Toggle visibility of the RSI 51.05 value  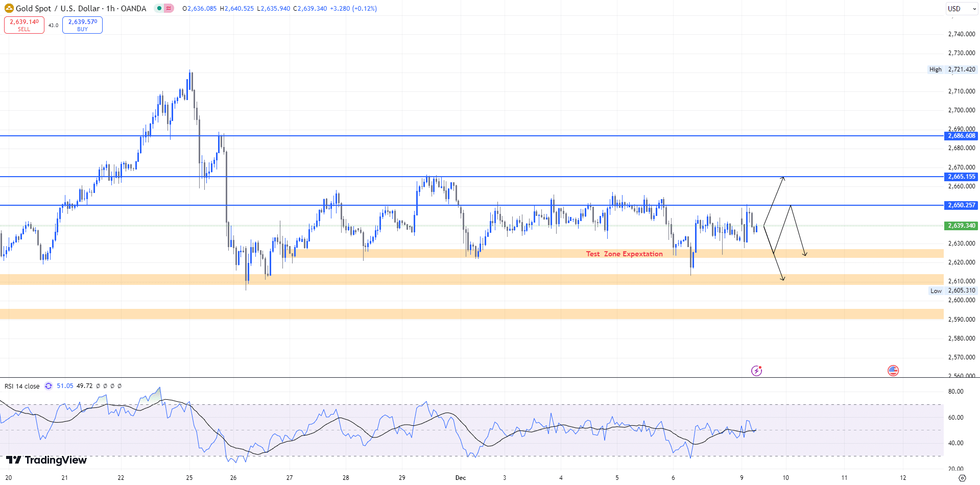tap(64, 386)
